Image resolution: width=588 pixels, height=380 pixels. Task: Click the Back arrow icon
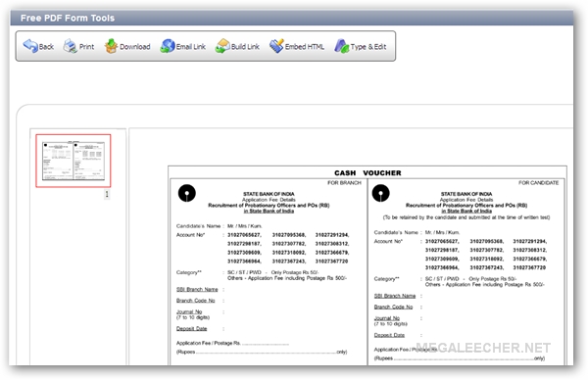point(30,46)
